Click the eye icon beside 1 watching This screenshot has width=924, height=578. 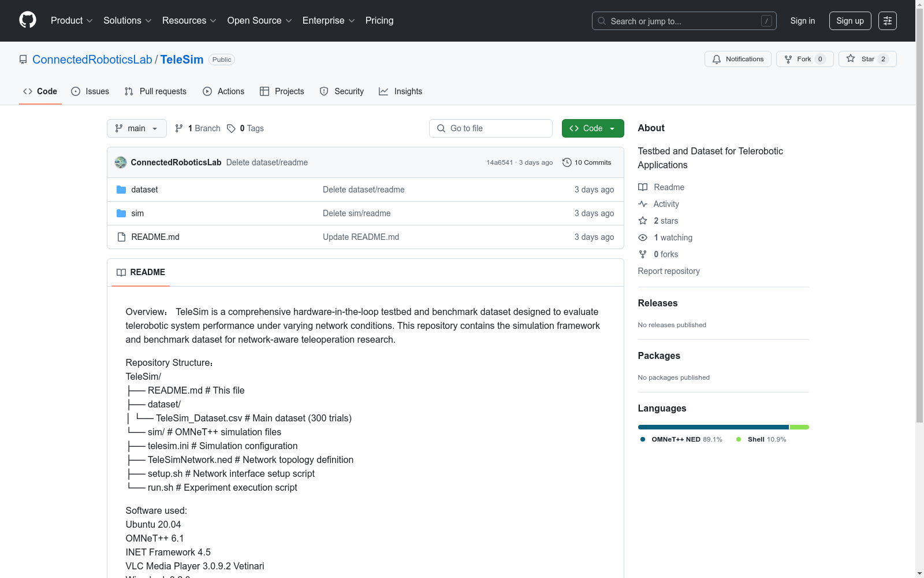(643, 238)
